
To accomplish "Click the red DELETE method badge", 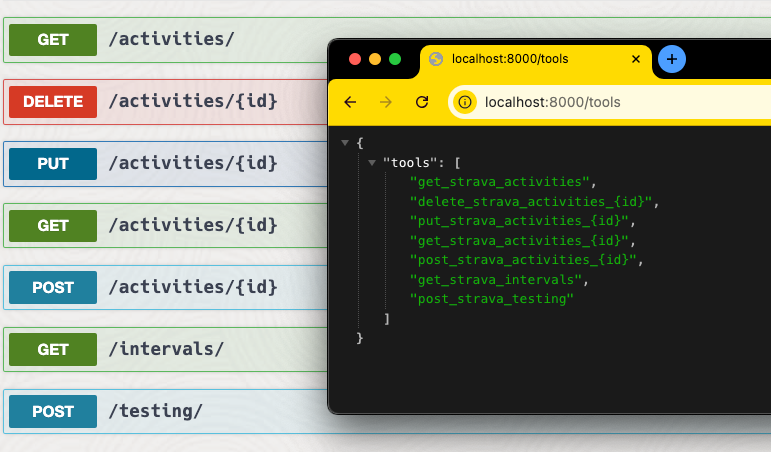I will pos(53,102).
